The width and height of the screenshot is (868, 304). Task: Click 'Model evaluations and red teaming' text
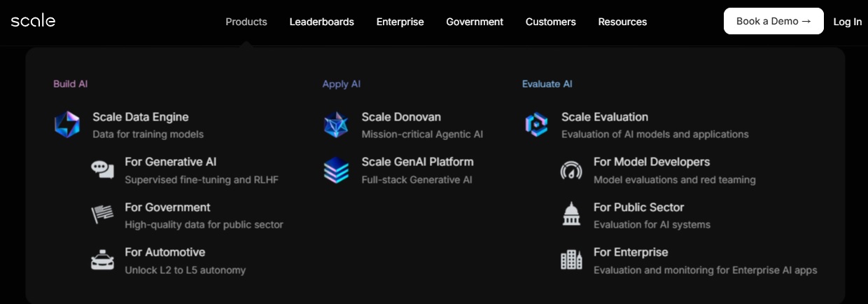point(675,180)
